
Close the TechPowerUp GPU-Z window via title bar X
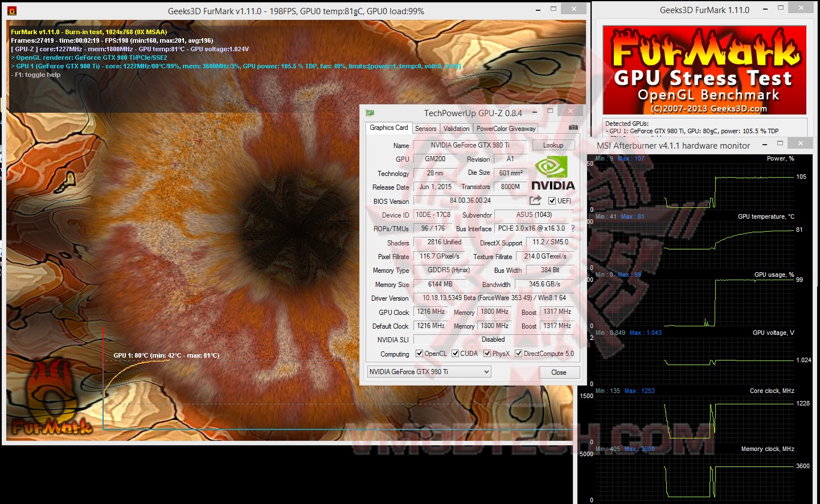tap(570, 111)
